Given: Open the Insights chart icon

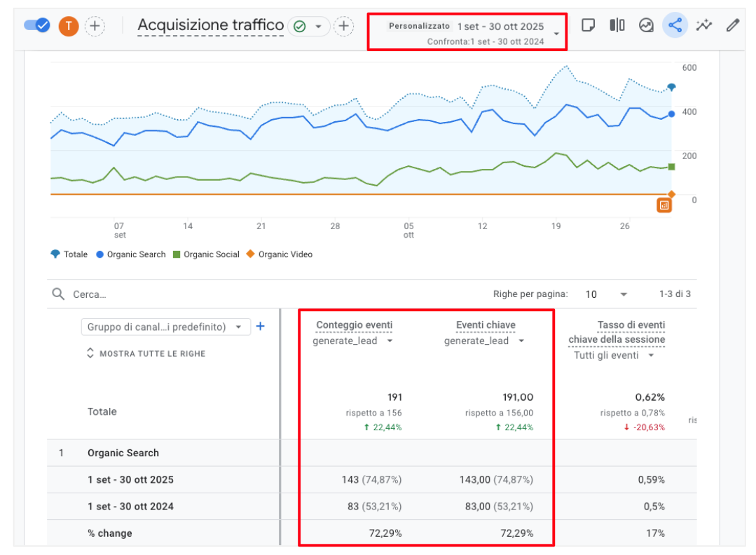Looking at the screenshot, I should click(x=646, y=26).
